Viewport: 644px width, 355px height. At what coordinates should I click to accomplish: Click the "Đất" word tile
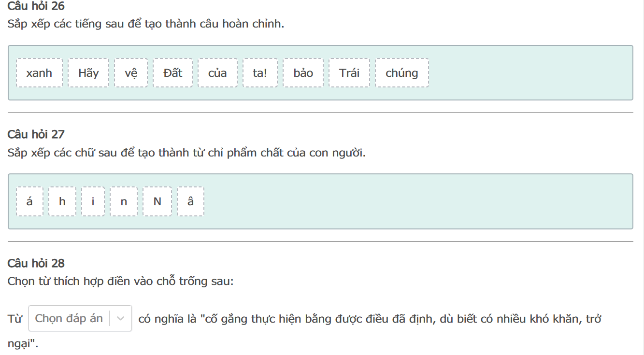click(173, 73)
